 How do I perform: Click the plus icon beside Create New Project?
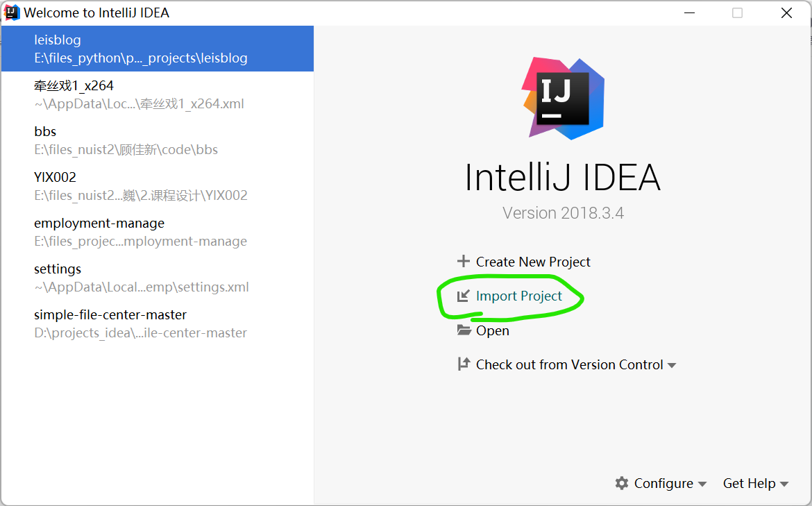coord(463,262)
